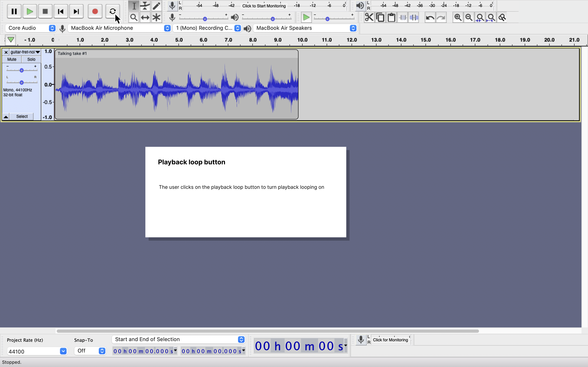Image resolution: width=588 pixels, height=367 pixels.
Task: Click to Start Monitoring on recording meter
Action: pyautogui.click(x=264, y=6)
